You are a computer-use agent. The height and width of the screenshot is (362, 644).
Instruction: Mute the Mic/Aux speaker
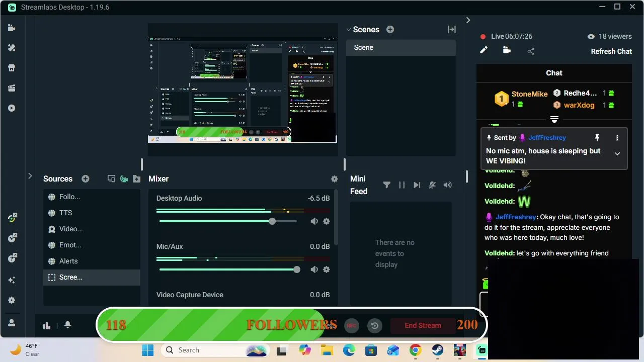(x=314, y=269)
